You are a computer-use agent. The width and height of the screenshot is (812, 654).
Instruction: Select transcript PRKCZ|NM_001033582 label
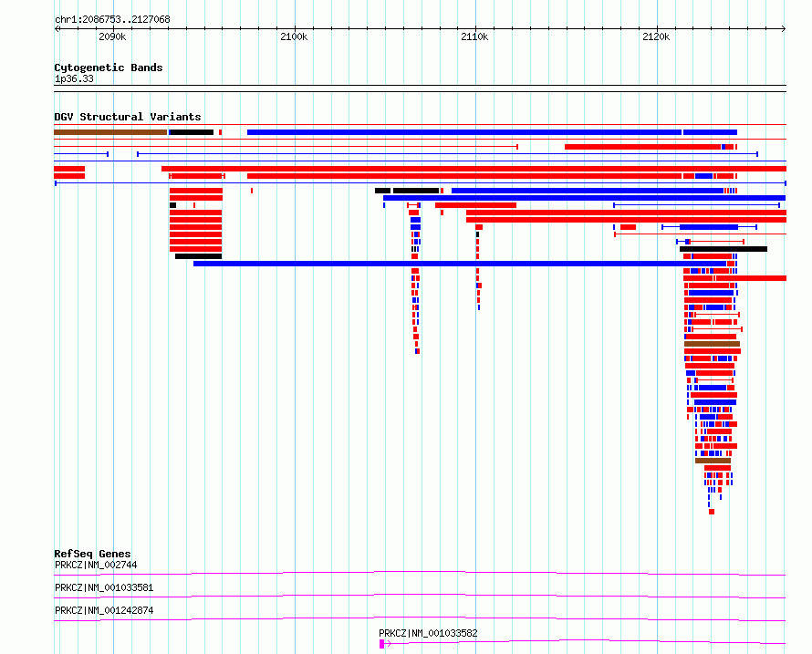pyautogui.click(x=428, y=633)
